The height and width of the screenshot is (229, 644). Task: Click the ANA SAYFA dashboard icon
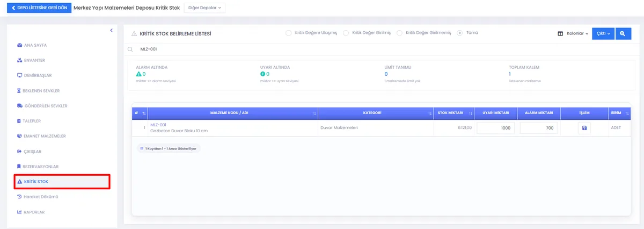coord(20,45)
